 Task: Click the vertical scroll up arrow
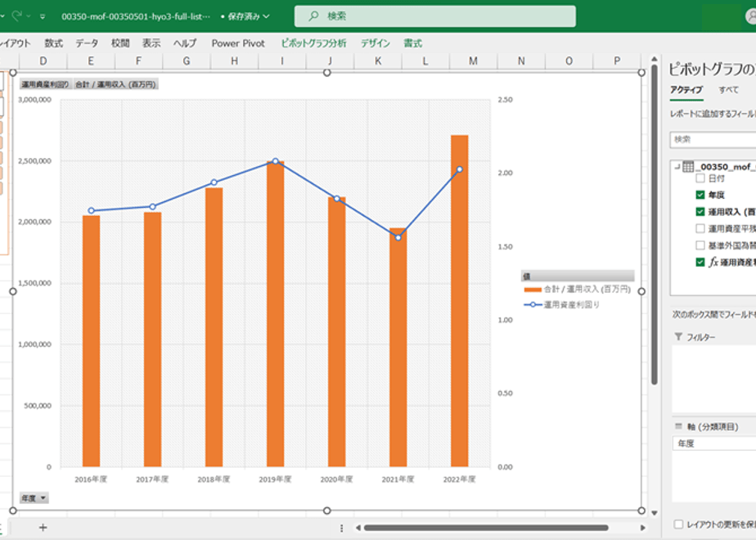click(655, 59)
